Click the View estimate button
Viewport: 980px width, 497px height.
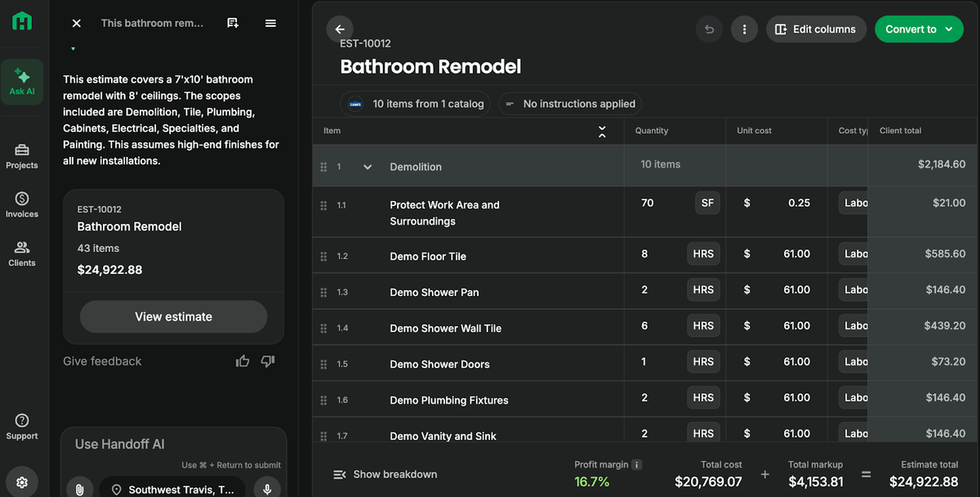173,316
